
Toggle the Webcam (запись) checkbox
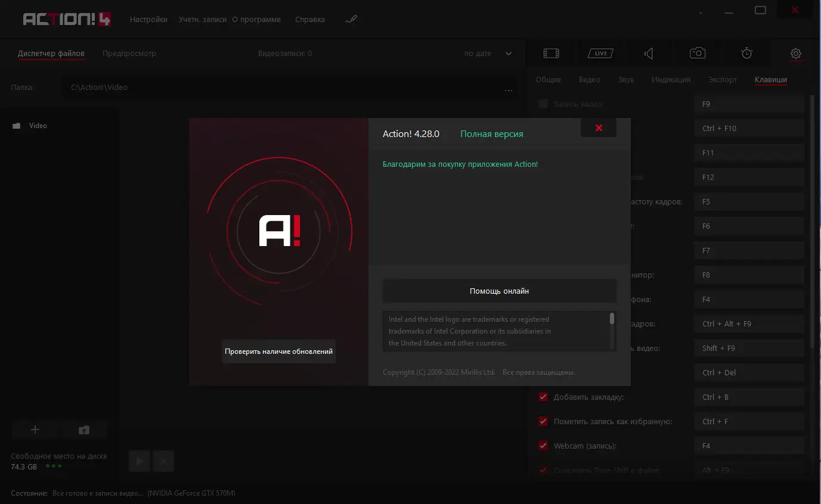pyautogui.click(x=543, y=446)
